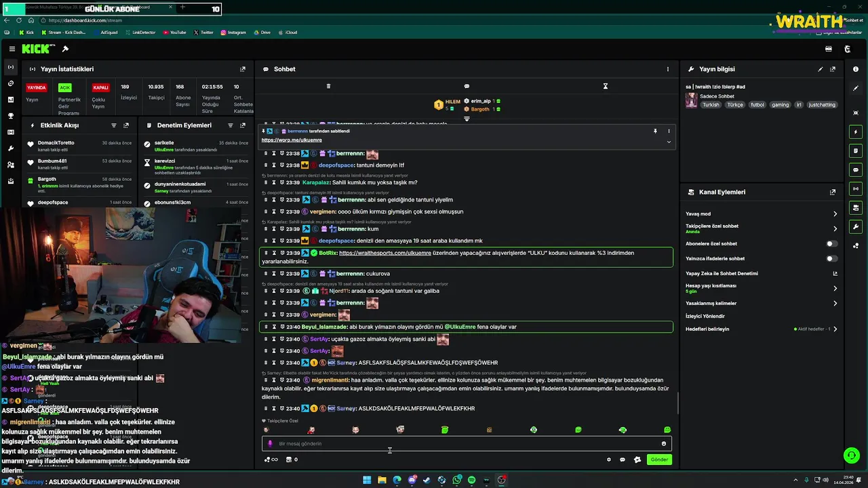Filter the Denetim Eylemleri list

[x=231, y=125]
